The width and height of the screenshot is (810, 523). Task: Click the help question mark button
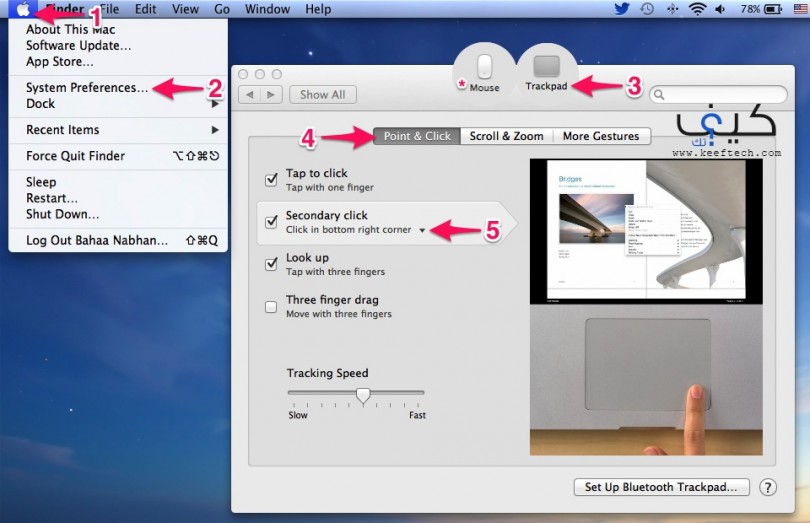click(767, 487)
